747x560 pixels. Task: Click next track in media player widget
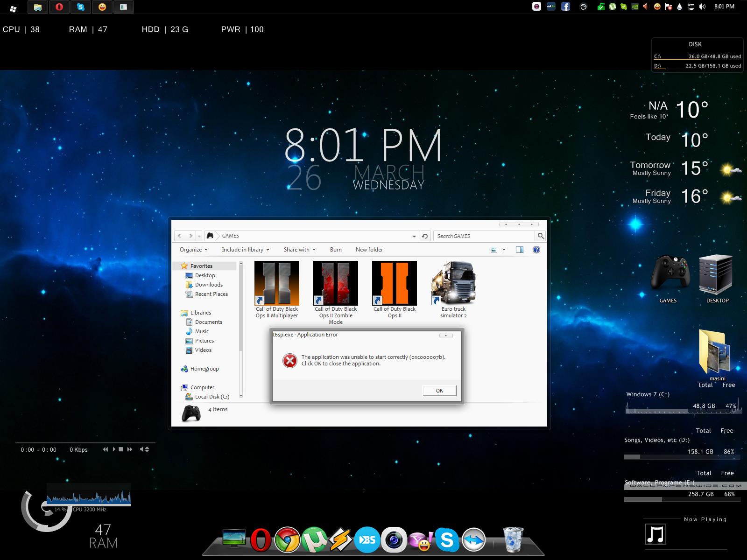[129, 449]
